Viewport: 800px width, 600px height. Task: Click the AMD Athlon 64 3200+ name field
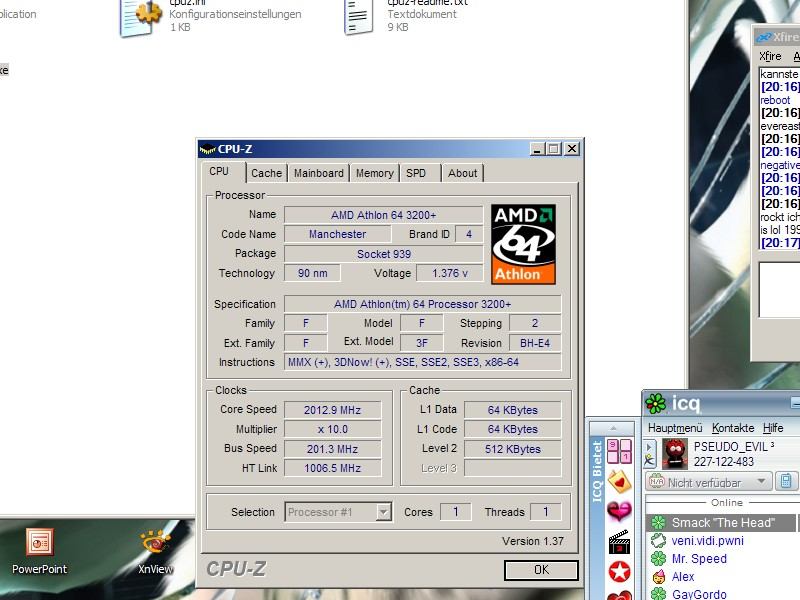[x=383, y=215]
